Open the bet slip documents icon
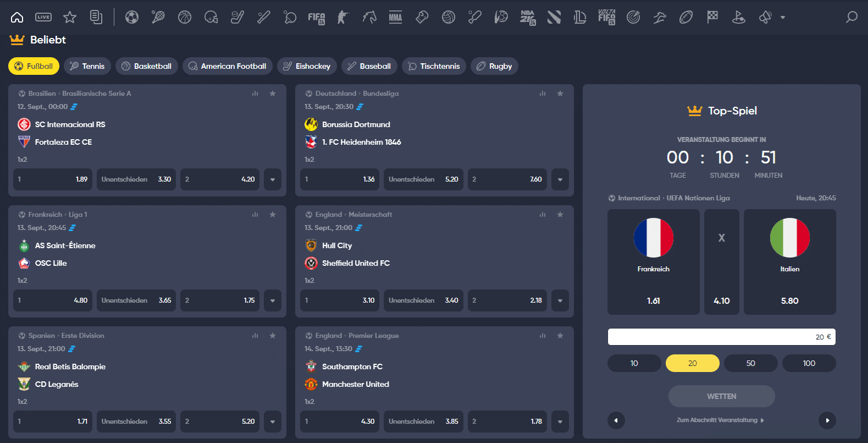This screenshot has width=868, height=443. [x=96, y=18]
